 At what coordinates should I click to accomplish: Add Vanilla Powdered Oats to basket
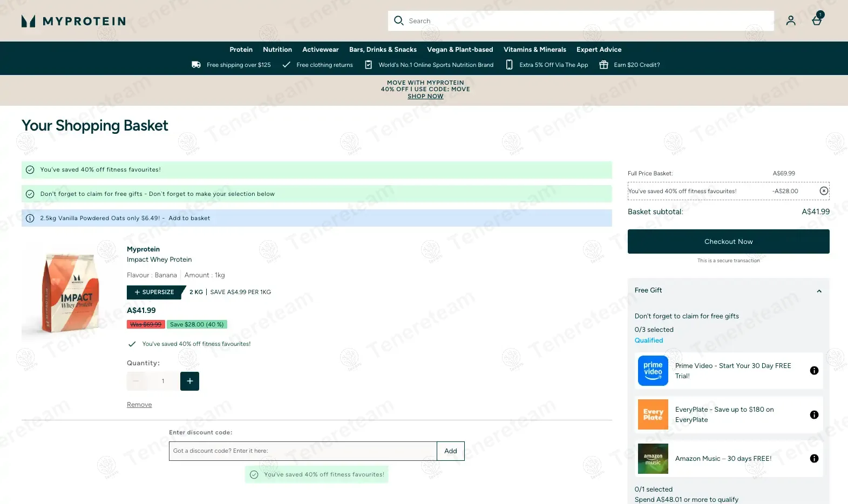click(189, 219)
